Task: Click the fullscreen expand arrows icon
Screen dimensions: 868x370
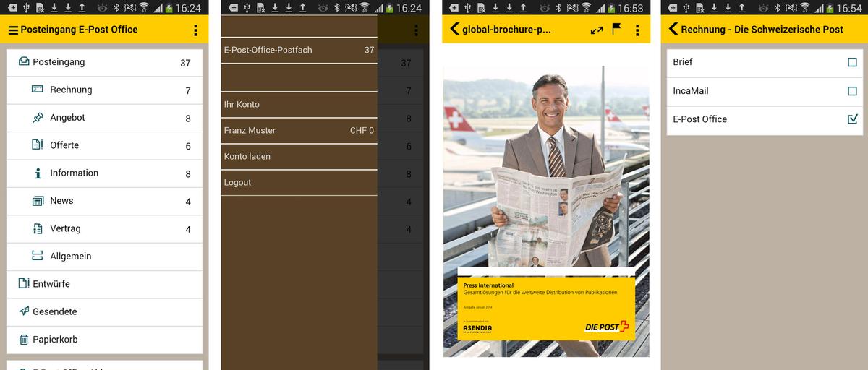Action: 597,30
